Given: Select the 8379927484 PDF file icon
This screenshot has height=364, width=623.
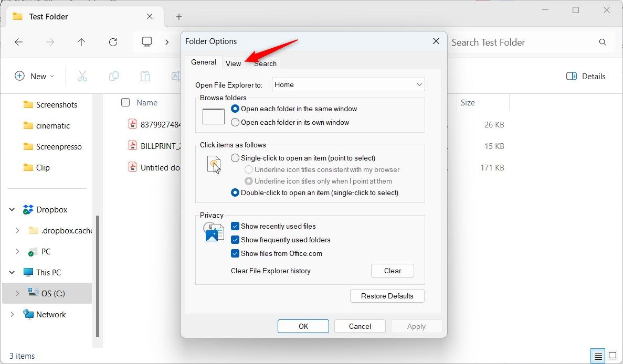Looking at the screenshot, I should point(133,124).
